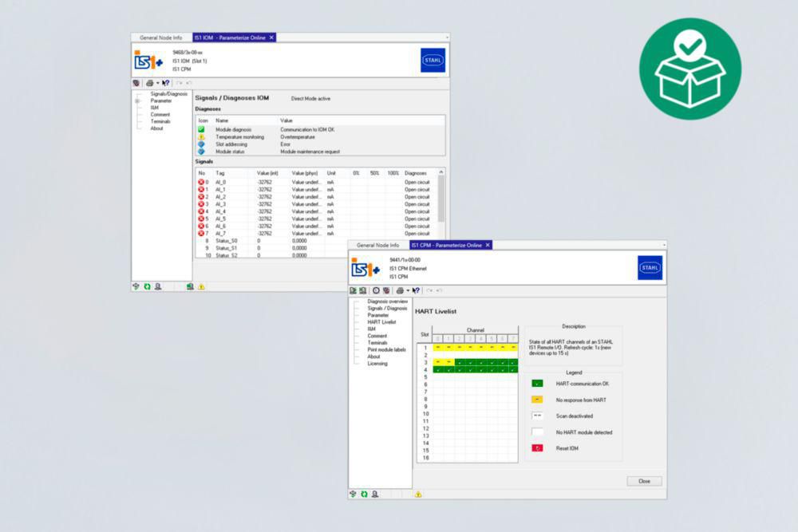Activate context help pointer in CPM toolbar

pyautogui.click(x=416, y=290)
